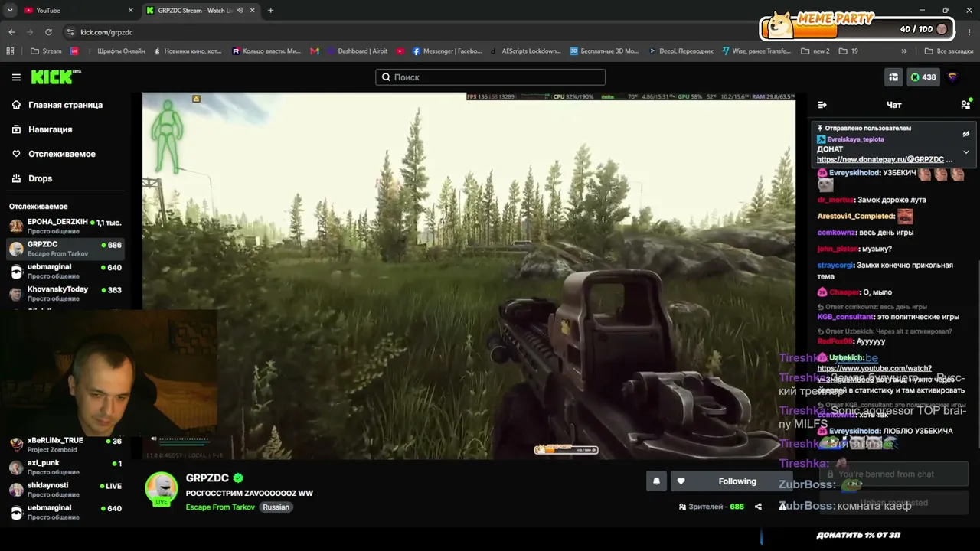The width and height of the screenshot is (980, 551).
Task: Show more bookmarks with overflow chevron
Action: point(904,51)
